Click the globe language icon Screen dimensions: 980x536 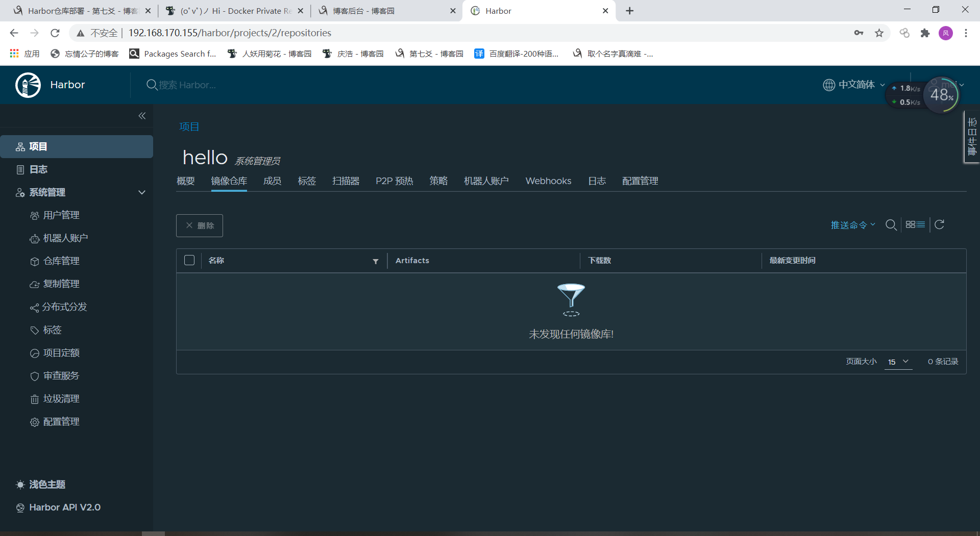[x=828, y=85]
